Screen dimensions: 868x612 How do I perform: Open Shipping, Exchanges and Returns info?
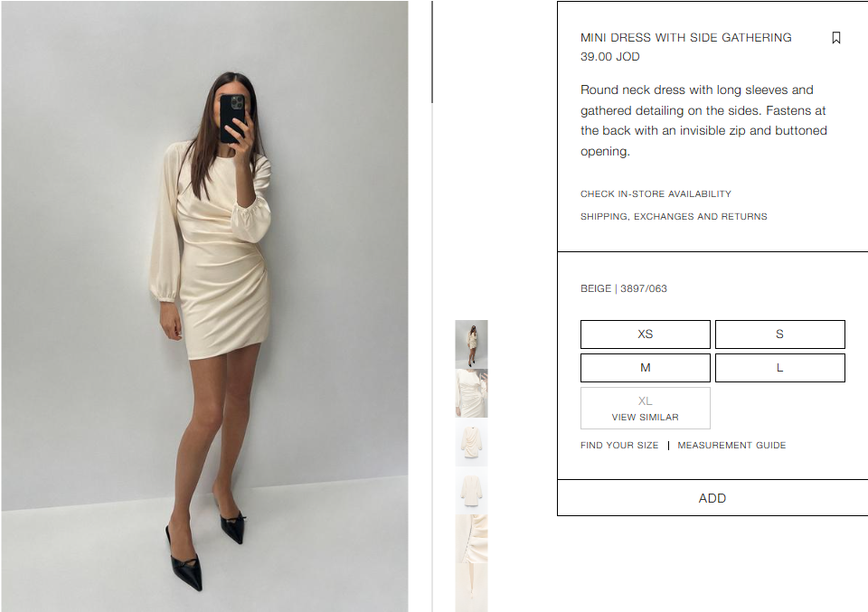pos(674,216)
